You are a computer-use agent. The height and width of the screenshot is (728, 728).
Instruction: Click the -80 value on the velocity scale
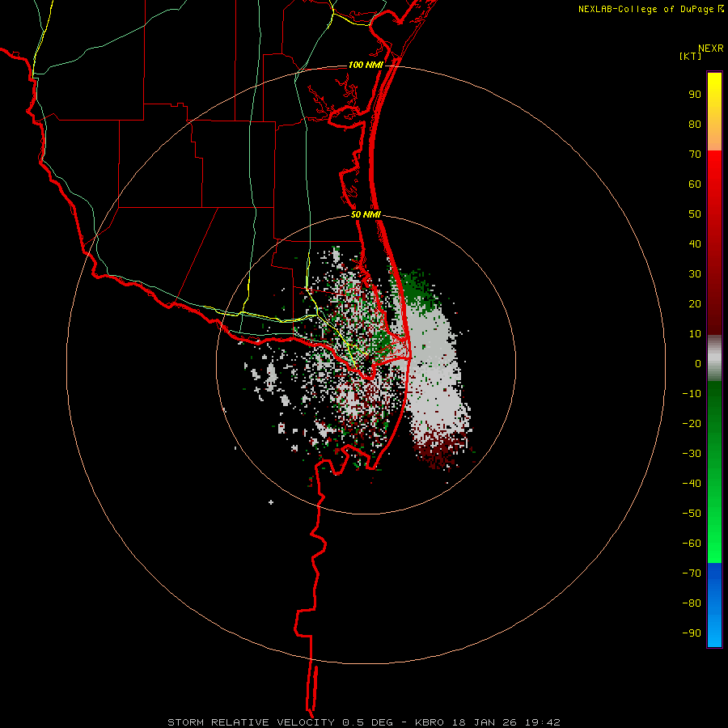[692, 603]
